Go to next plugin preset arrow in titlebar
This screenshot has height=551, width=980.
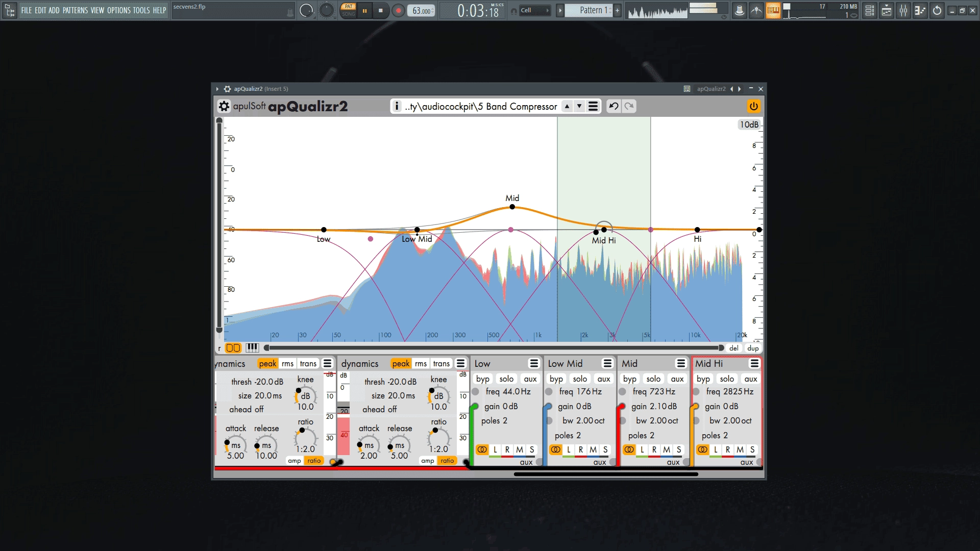pyautogui.click(x=739, y=89)
